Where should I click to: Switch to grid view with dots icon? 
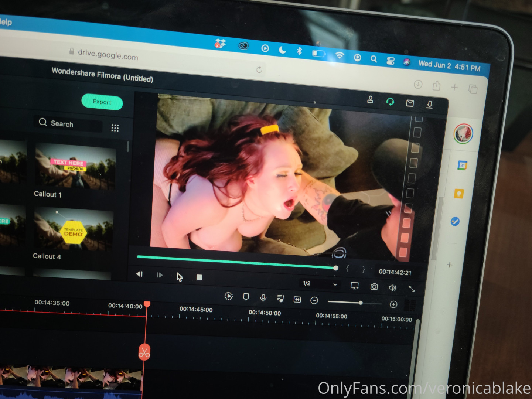115,128
